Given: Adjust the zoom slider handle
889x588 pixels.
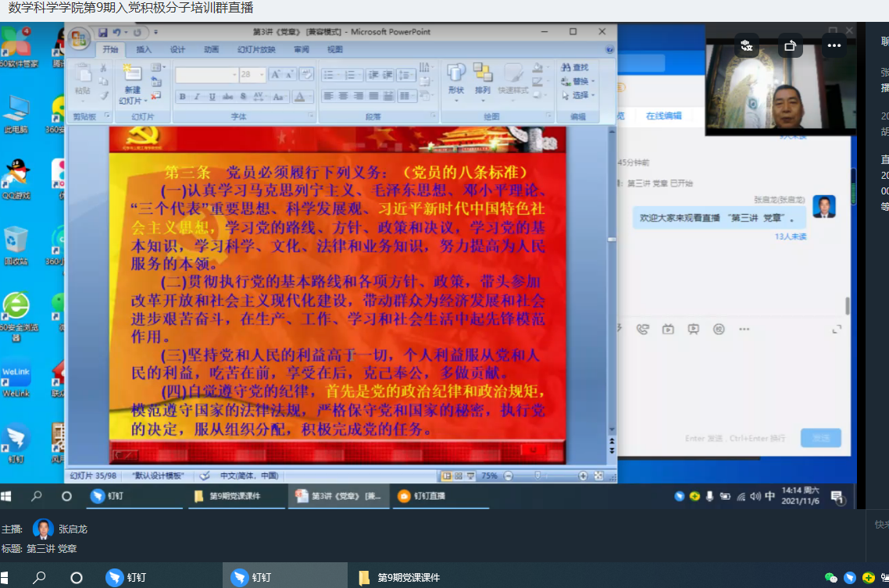Looking at the screenshot, I should 537,476.
